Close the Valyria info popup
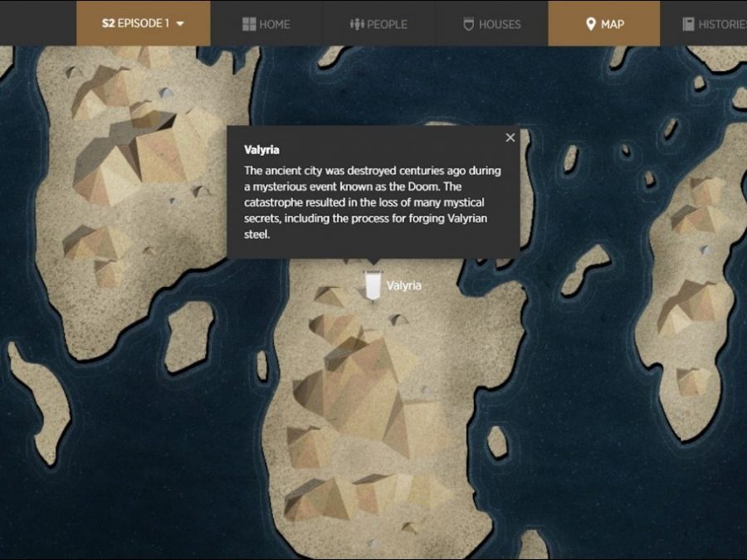This screenshot has width=747, height=560. [x=510, y=138]
